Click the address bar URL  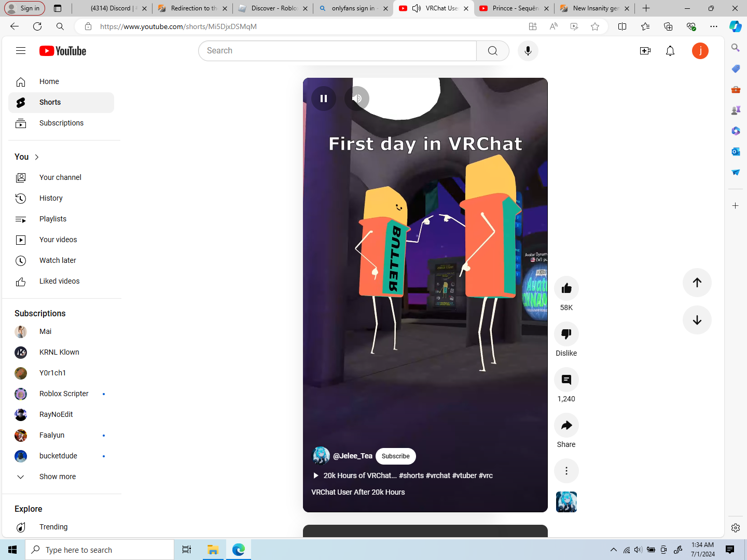(178, 26)
